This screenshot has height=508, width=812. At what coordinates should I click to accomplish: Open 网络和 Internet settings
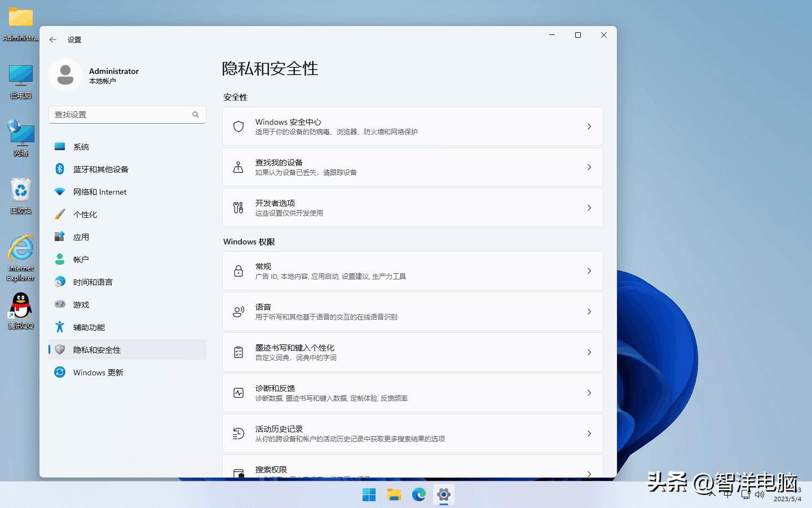pos(100,191)
